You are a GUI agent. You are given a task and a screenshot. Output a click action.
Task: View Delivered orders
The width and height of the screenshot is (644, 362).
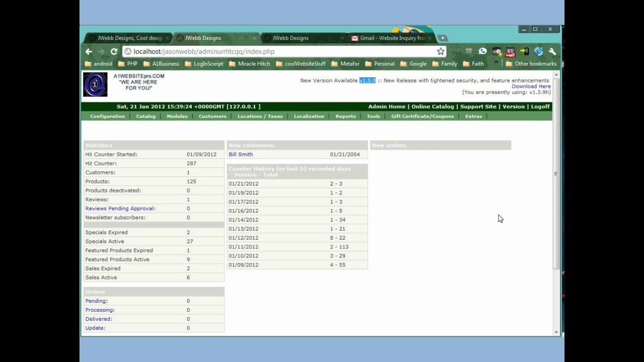pos(99,319)
